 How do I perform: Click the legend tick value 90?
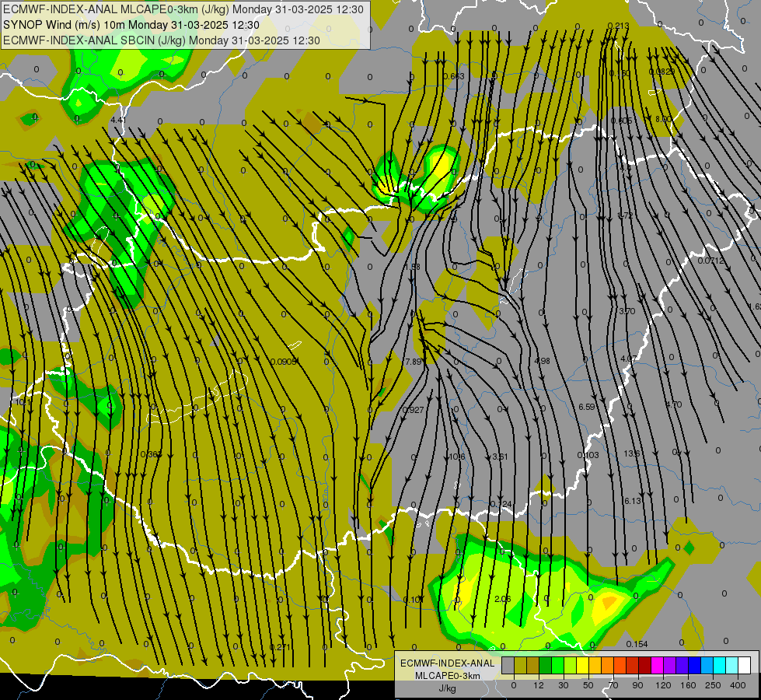tap(637, 685)
